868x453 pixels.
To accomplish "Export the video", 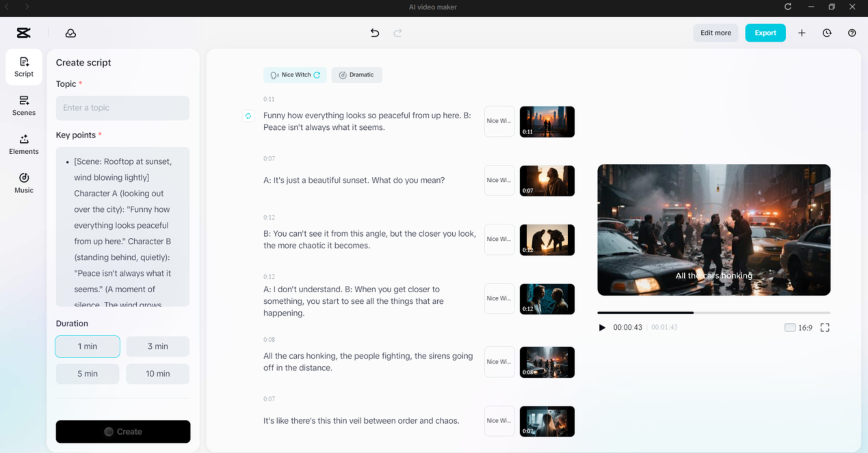I will 765,33.
